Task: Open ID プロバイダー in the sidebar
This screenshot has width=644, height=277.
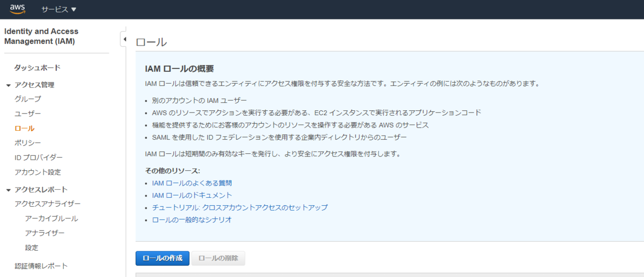Action: pyautogui.click(x=39, y=158)
